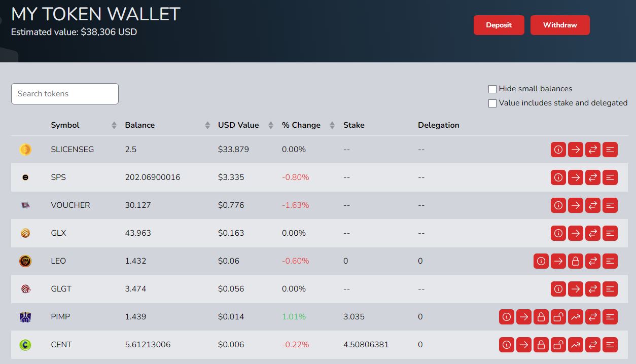
Task: Click CENT stake value 4.50806381
Action: click(x=366, y=345)
